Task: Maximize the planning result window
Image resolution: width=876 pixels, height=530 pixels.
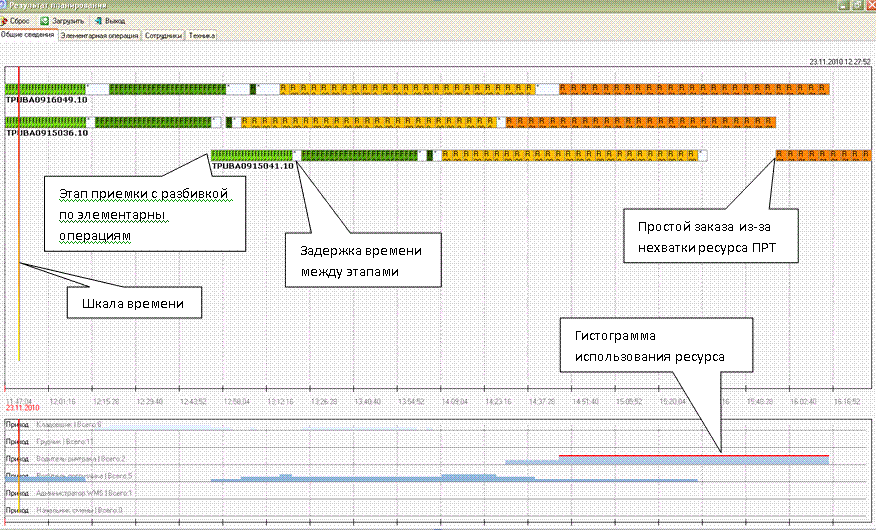Action: 855,5
